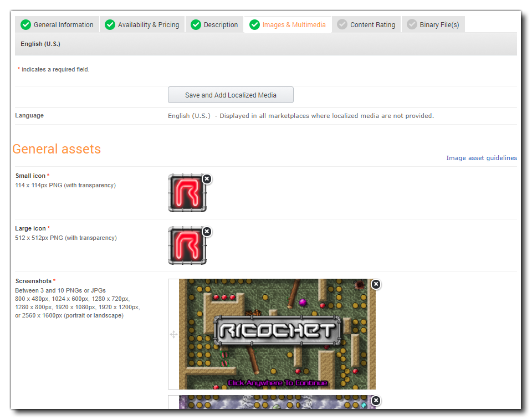Viewport: 532px width, 420px height.
Task: Click the small icon R thumbnail
Action: [x=187, y=193]
